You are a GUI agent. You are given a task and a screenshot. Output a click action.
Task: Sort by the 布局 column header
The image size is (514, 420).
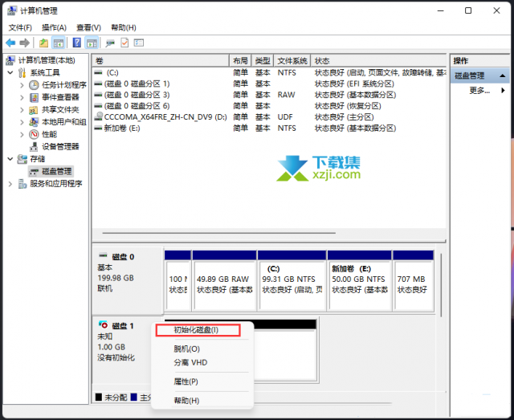pos(240,61)
